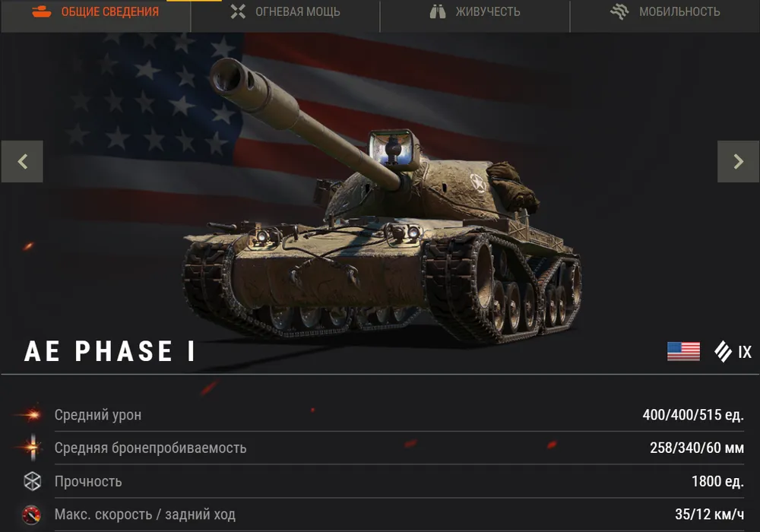The image size is (760, 532).
Task: Click the tier IX label
Action: 745,352
